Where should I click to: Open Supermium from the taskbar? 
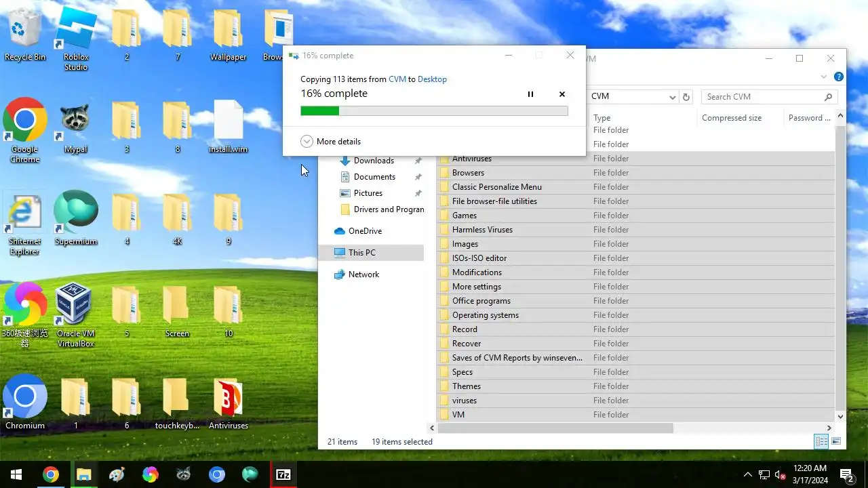click(x=250, y=474)
